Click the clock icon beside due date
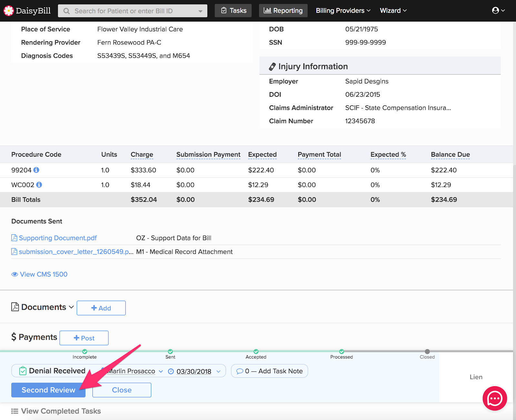516x420 pixels. point(171,371)
